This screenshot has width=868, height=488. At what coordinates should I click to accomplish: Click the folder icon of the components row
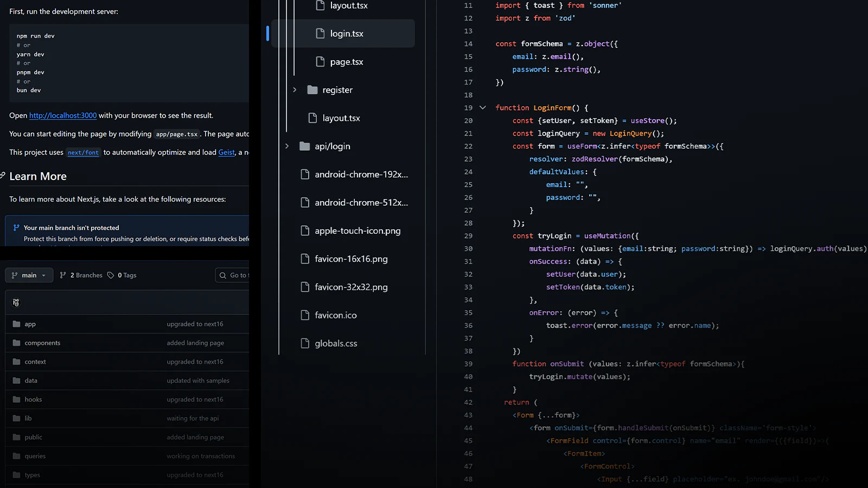[16, 343]
